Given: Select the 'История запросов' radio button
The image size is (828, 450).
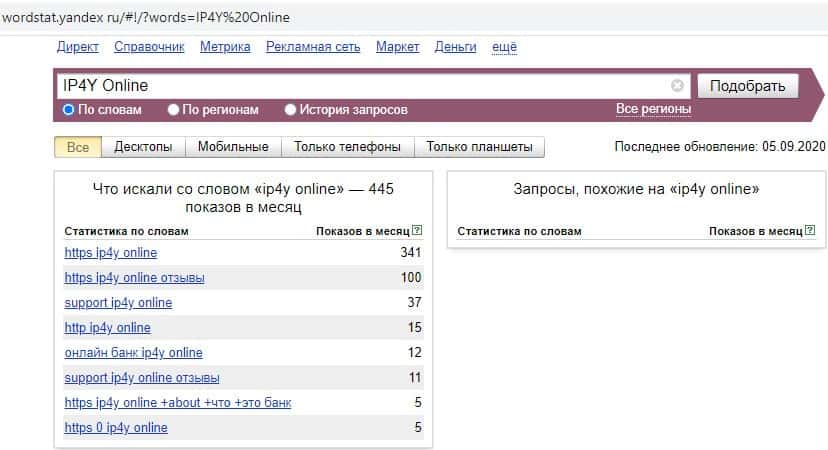Looking at the screenshot, I should pyautogui.click(x=291, y=110).
